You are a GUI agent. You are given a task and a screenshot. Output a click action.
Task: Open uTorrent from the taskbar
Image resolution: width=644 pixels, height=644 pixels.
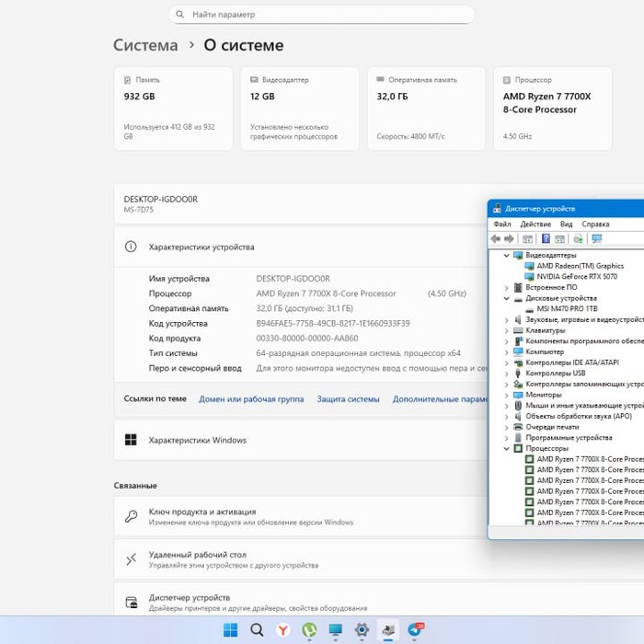pos(310,629)
